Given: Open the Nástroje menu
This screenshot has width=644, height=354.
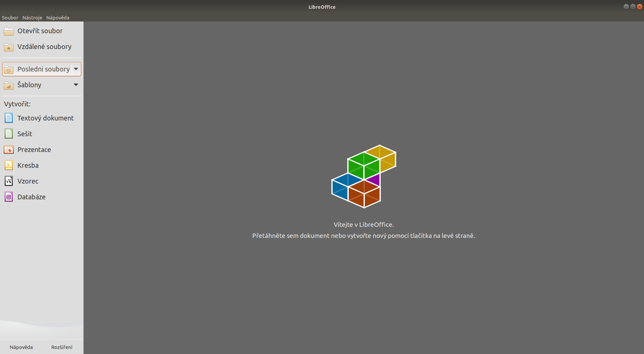Looking at the screenshot, I should [x=32, y=18].
